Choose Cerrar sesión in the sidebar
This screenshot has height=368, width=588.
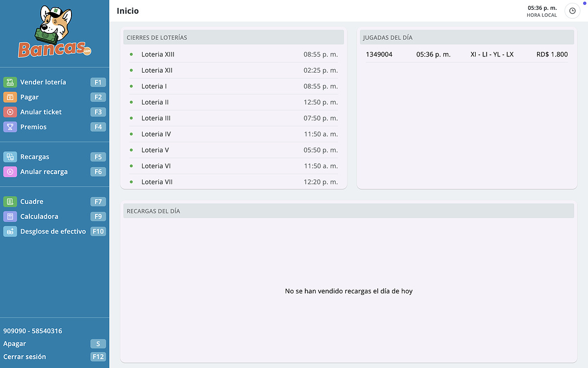(x=24, y=357)
